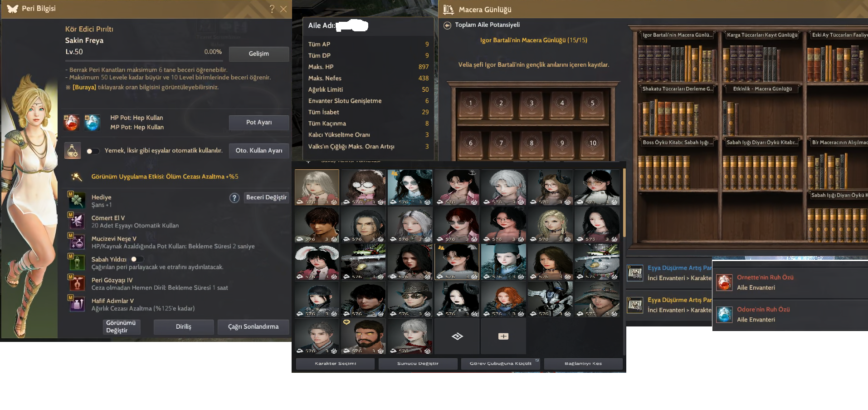Click the Envanter Slotu Genişletme row
The height and width of the screenshot is (410, 868).
368,101
